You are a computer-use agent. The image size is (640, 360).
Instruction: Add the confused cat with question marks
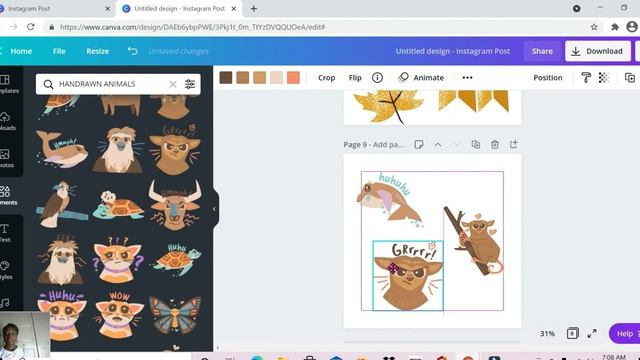click(x=118, y=260)
